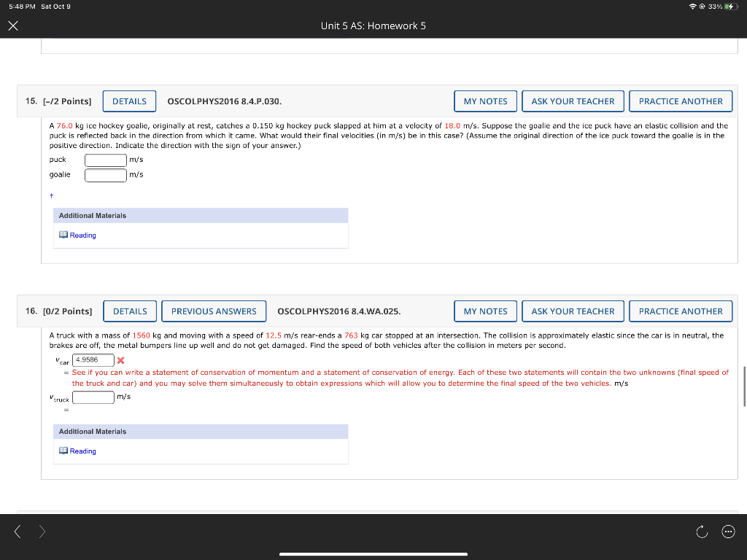Tap the battery indicator in status bar
This screenshot has height=560, width=747.
(x=731, y=6)
